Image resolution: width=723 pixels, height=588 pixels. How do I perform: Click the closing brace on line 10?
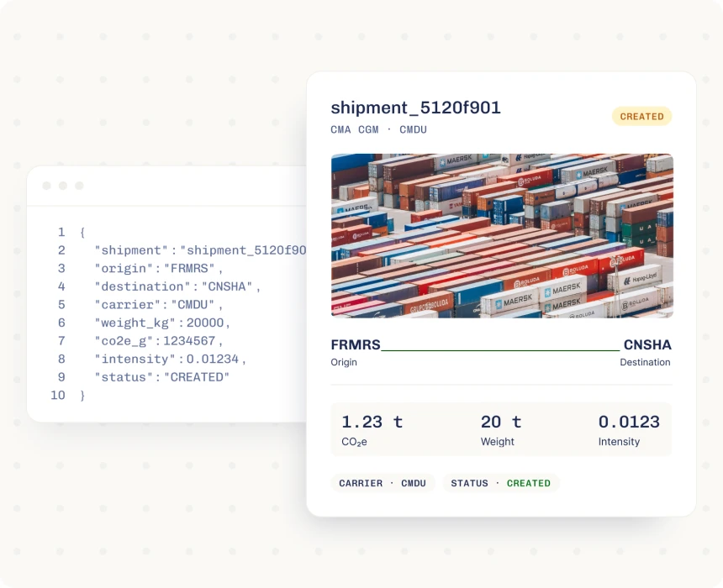tap(82, 396)
